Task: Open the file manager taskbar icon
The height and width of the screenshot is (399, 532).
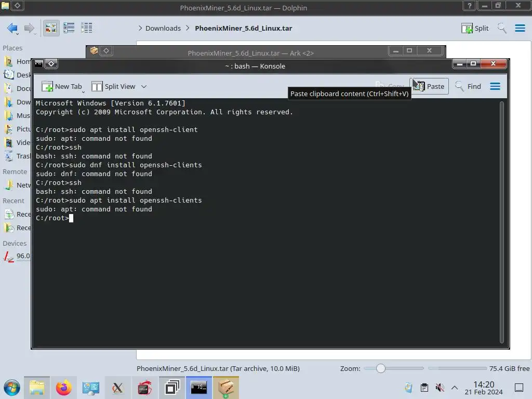Action: tap(37, 388)
